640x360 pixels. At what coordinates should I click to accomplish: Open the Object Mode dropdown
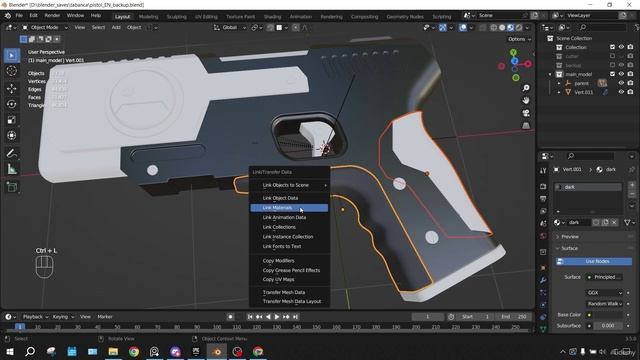(45, 27)
